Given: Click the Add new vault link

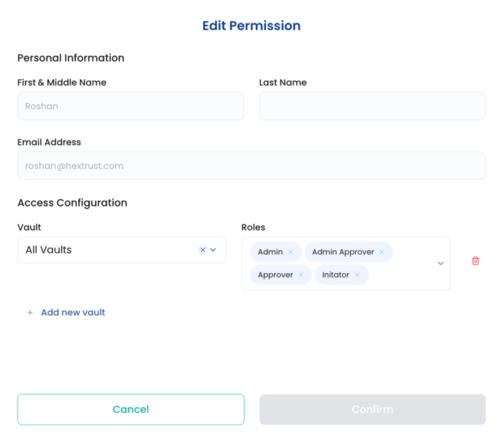Looking at the screenshot, I should (x=73, y=313).
